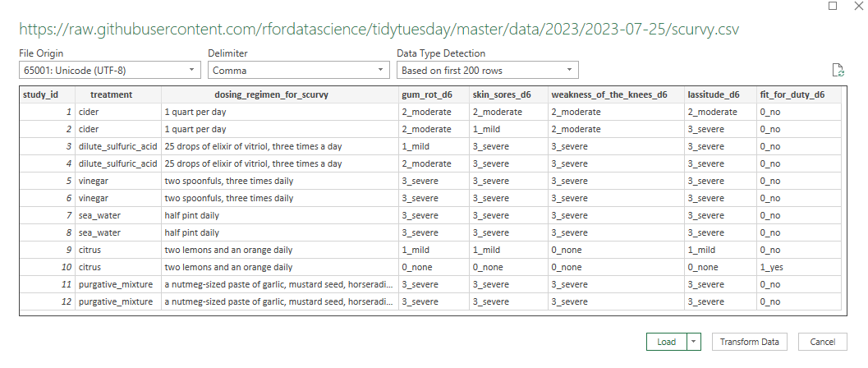868x368 pixels.
Task: Open the Data Type Detection dropdown
Action: [488, 71]
